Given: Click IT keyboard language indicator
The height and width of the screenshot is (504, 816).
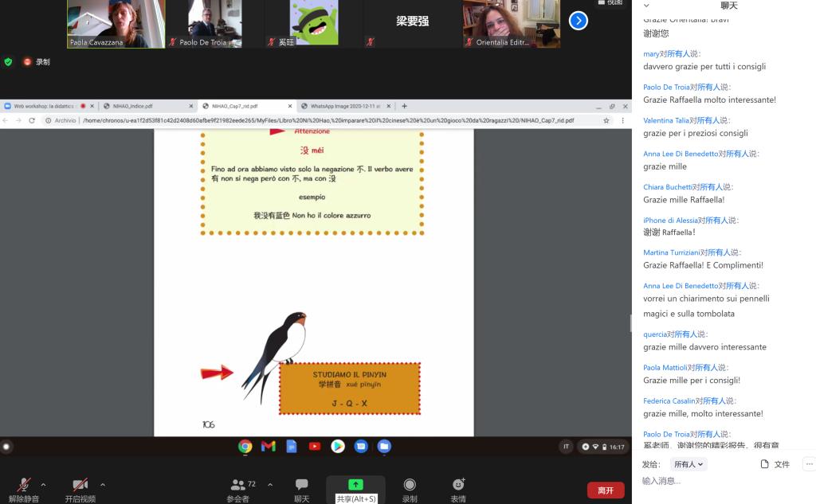Looking at the screenshot, I should click(567, 447).
